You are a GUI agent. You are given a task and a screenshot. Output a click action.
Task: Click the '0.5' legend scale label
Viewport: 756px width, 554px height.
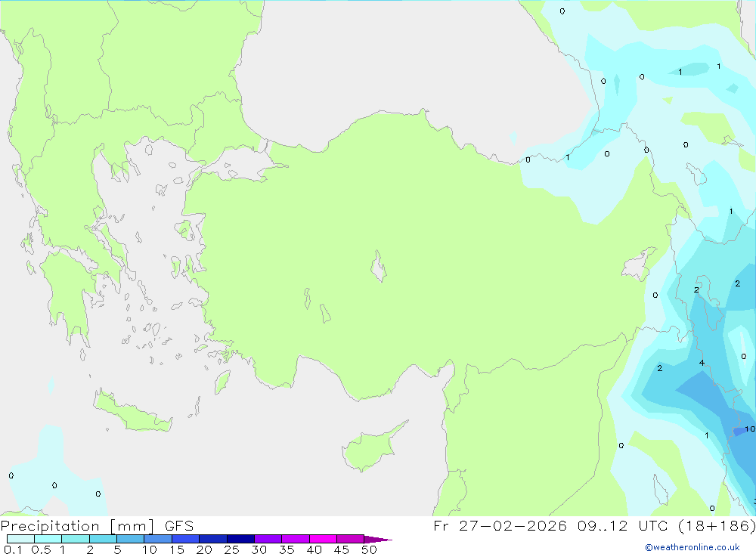click(x=41, y=549)
